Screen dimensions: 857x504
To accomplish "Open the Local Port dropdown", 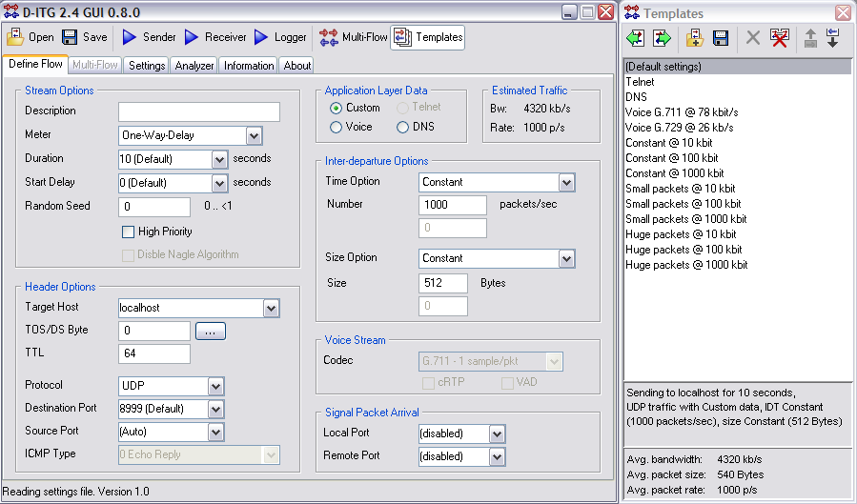I will [x=497, y=434].
